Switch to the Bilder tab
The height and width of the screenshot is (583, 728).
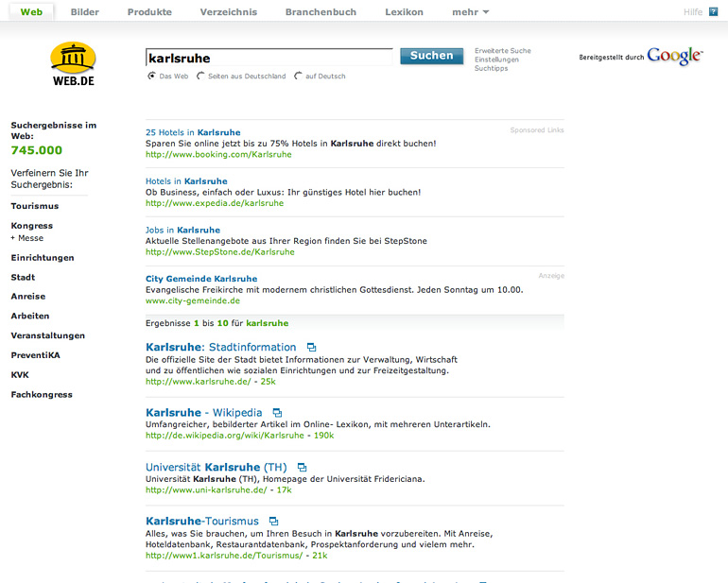pos(84,12)
